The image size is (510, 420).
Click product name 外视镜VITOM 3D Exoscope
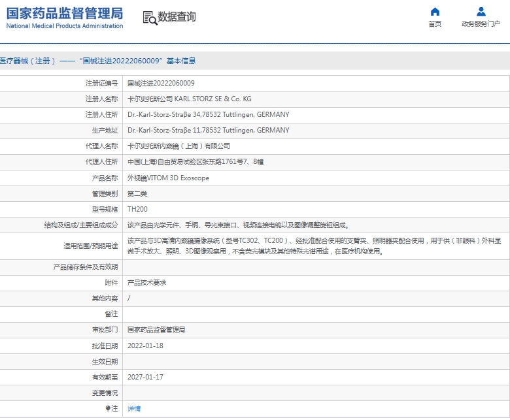click(x=168, y=178)
